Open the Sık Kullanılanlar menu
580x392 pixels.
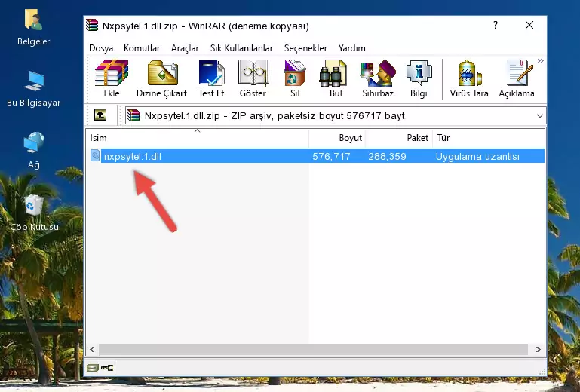coord(241,48)
